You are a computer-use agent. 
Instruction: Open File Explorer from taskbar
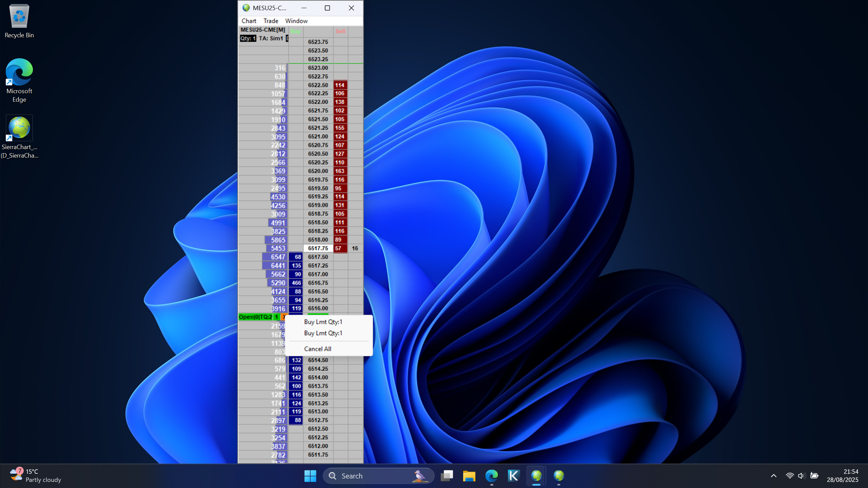pos(469,476)
